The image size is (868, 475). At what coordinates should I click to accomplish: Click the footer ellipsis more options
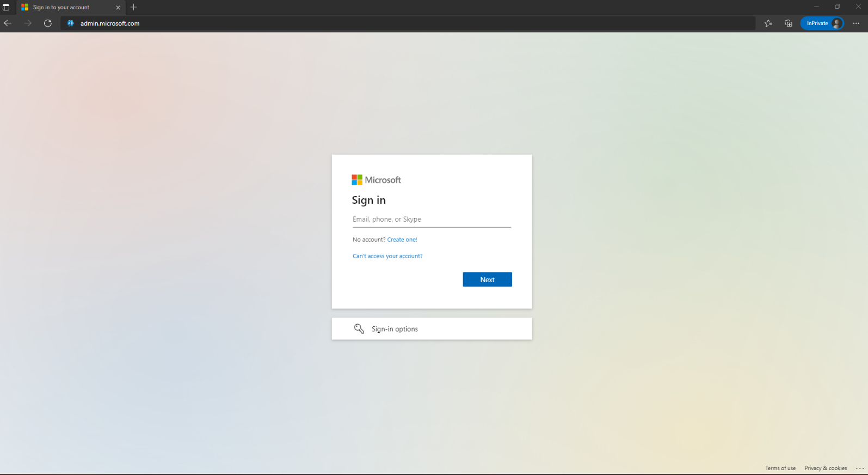click(x=860, y=468)
